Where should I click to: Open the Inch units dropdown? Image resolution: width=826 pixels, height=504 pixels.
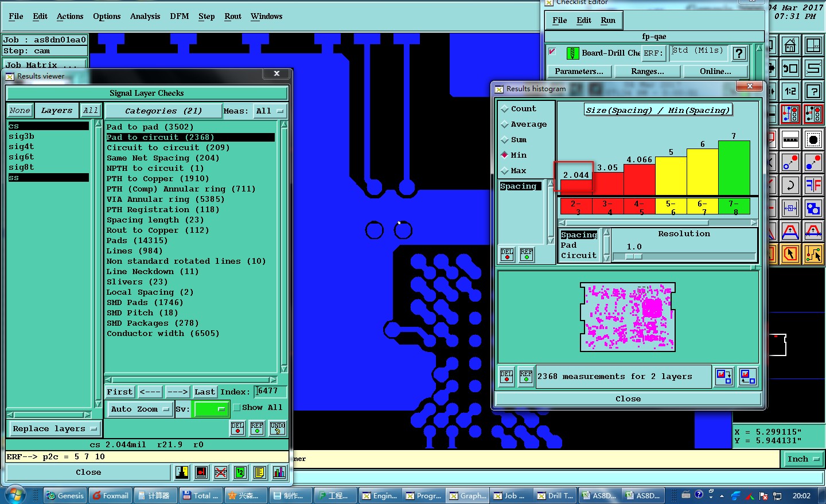coord(803,459)
